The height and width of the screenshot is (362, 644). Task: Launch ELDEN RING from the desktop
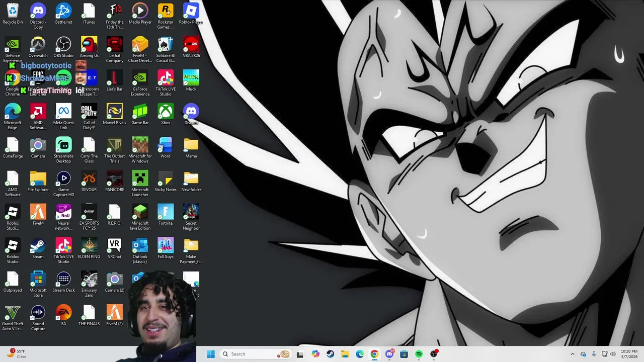tap(89, 248)
